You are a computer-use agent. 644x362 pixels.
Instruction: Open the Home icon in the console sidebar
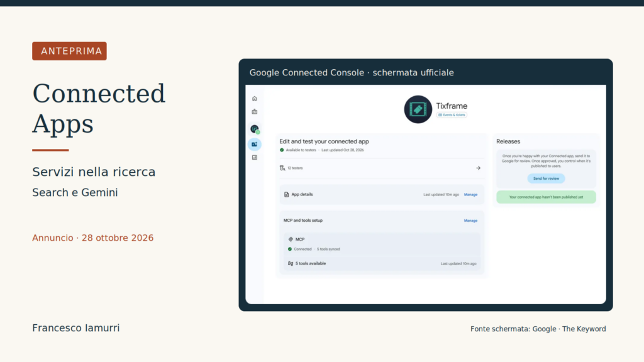(x=254, y=99)
